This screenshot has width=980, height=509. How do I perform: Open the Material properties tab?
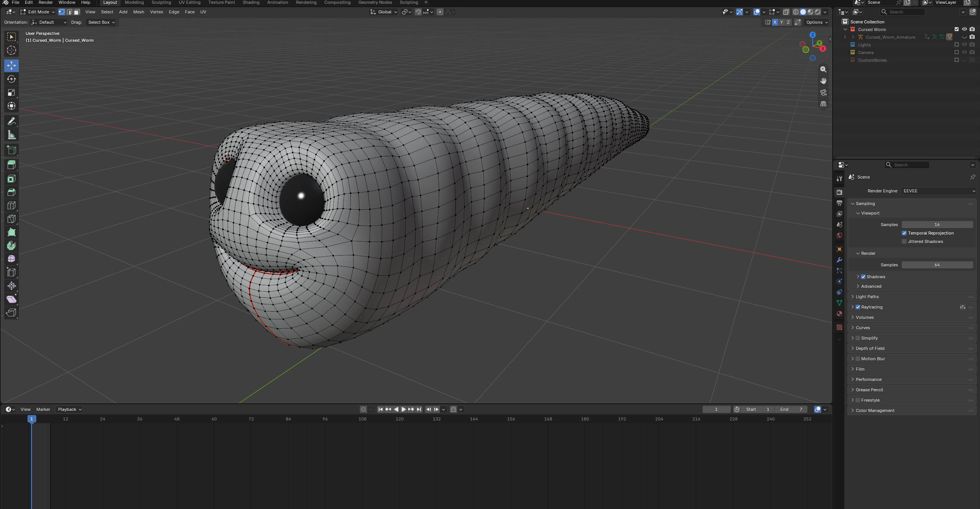click(x=839, y=314)
